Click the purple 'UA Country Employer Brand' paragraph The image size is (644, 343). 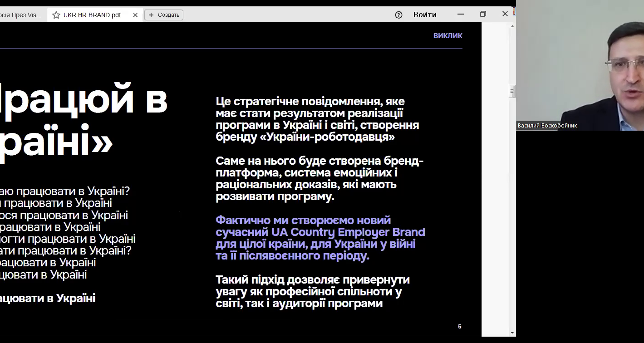tap(320, 238)
